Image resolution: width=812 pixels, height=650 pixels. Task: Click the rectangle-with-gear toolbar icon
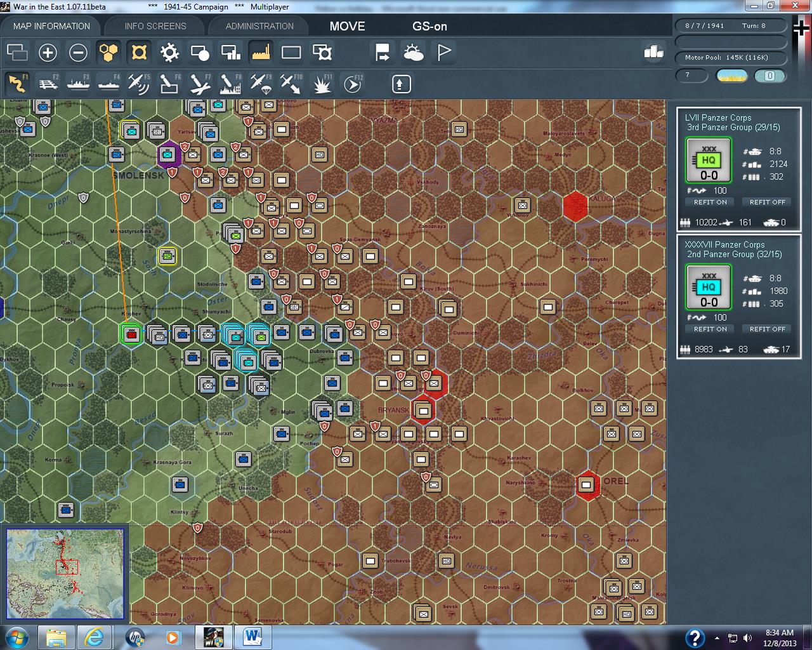322,52
